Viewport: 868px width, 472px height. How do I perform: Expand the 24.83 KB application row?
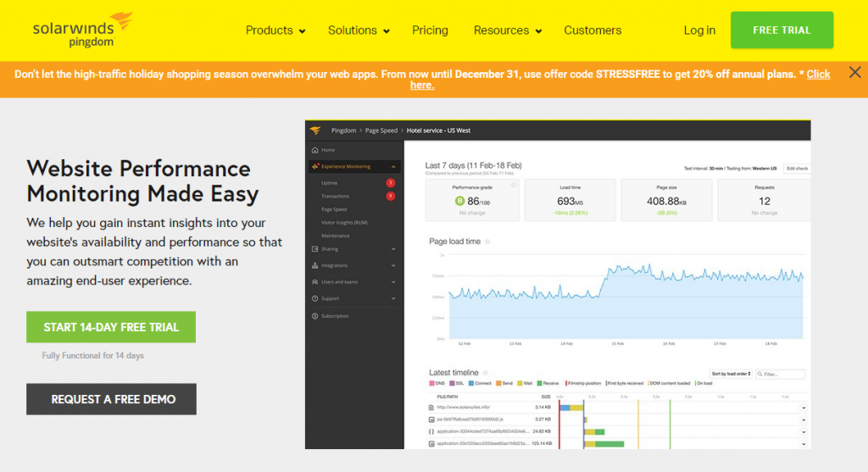[804, 432]
